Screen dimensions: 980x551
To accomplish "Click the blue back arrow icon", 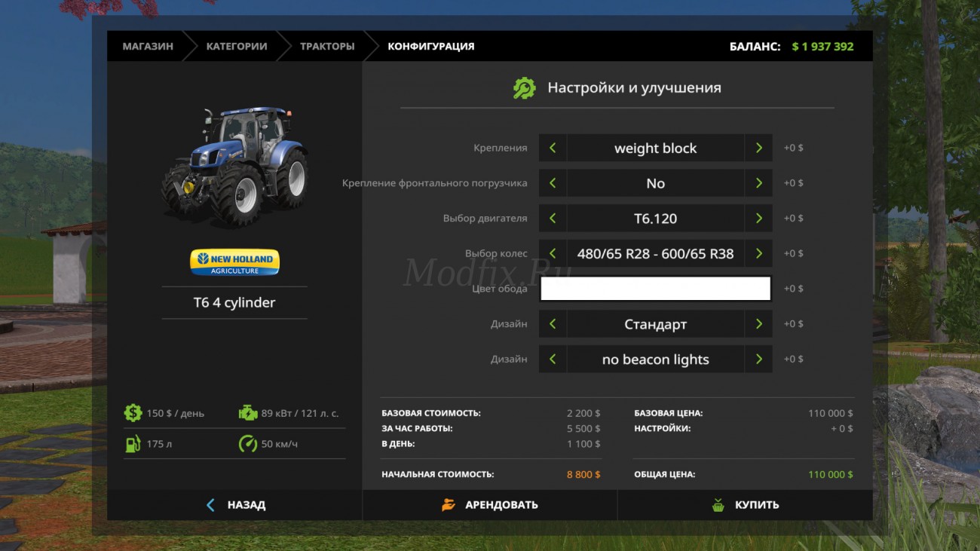I will pyautogui.click(x=210, y=505).
